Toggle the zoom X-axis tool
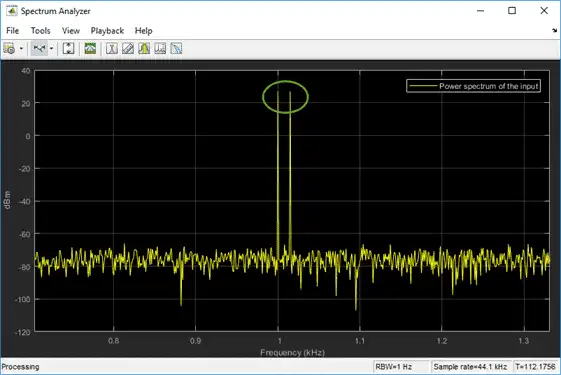 [x=39, y=48]
